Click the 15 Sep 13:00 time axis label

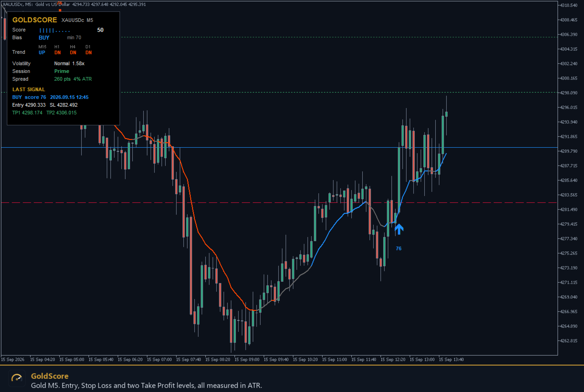pyautogui.click(x=422, y=360)
